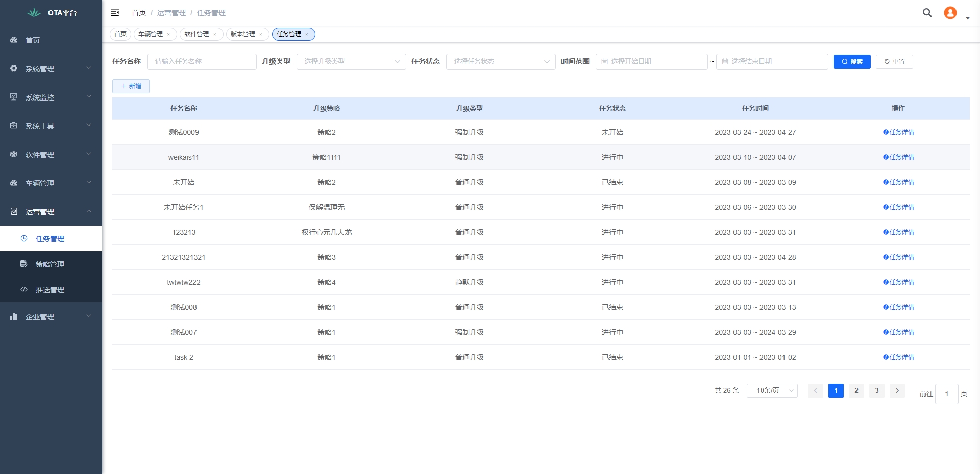Click the 21321321321 task name cell
The width and height of the screenshot is (980, 474).
pos(184,257)
